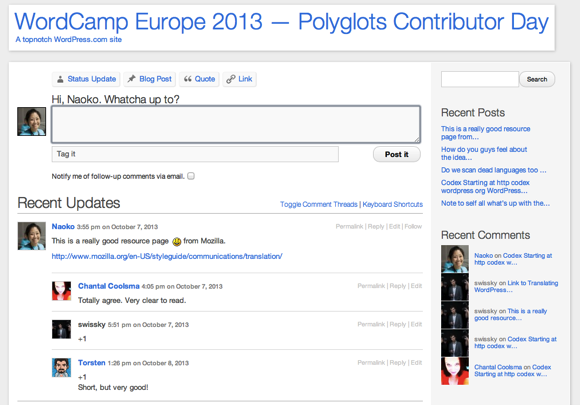Open the WordCamp Europe 2013 site title link

tap(281, 22)
